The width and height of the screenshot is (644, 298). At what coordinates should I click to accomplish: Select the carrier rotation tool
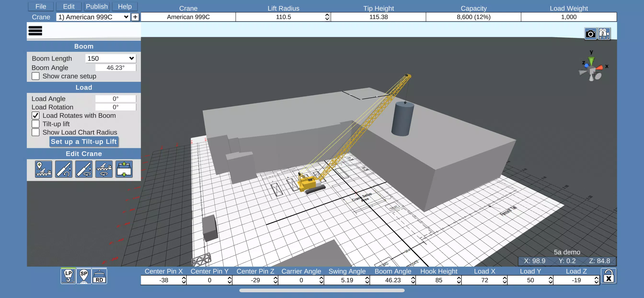coord(104,169)
